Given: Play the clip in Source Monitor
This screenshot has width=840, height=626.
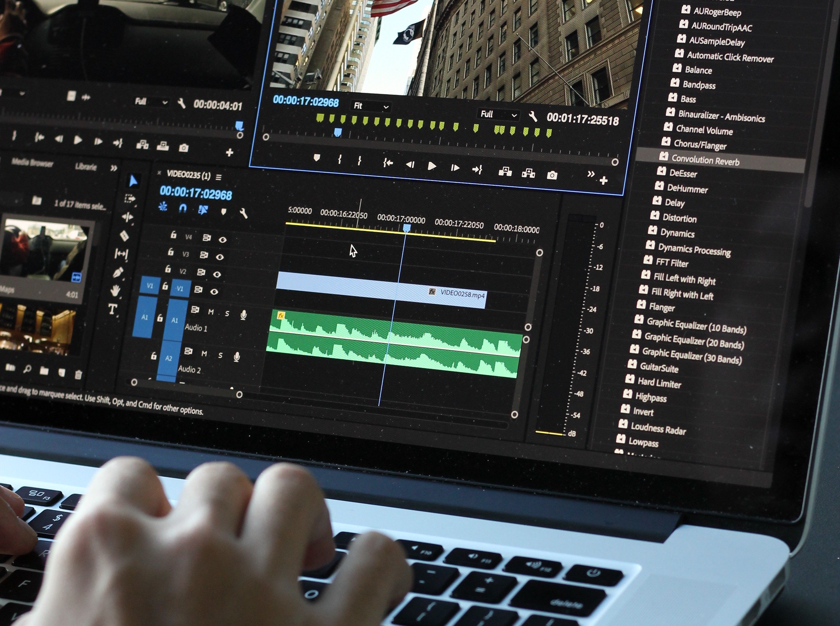Looking at the screenshot, I should pos(78,140).
